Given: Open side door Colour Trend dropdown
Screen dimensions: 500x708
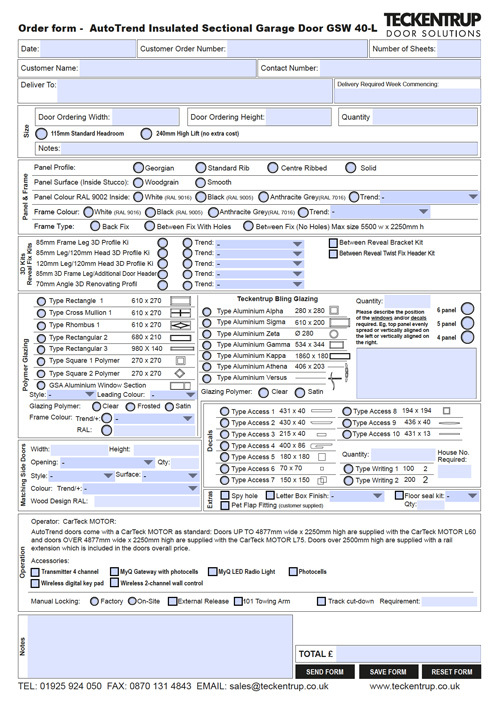Looking at the screenshot, I should coord(141,489).
